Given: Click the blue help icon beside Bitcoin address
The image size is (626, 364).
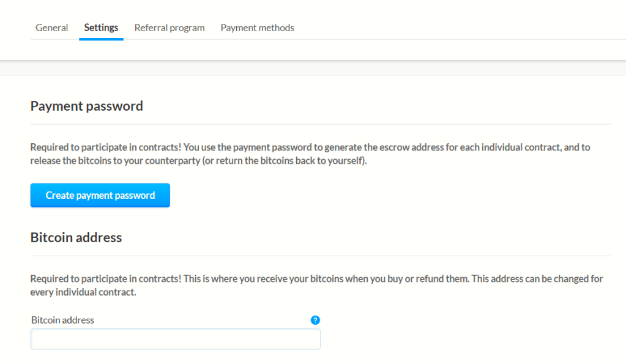Looking at the screenshot, I should (x=316, y=320).
